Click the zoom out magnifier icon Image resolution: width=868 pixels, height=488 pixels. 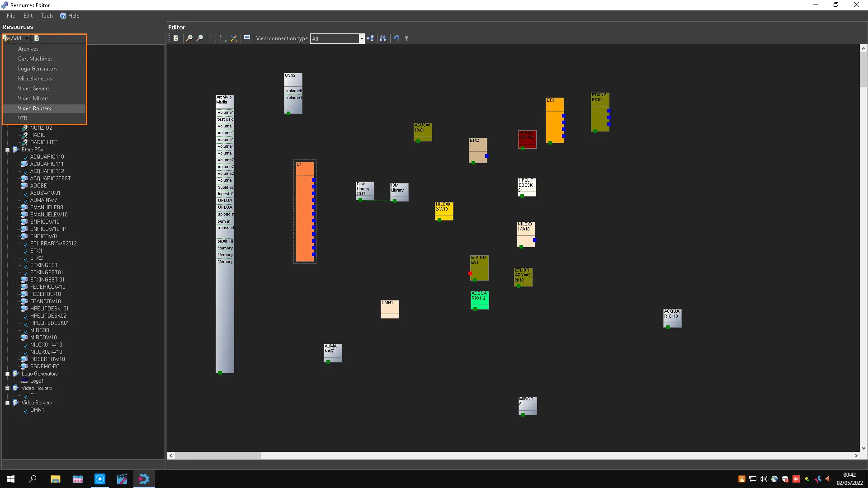coord(199,38)
